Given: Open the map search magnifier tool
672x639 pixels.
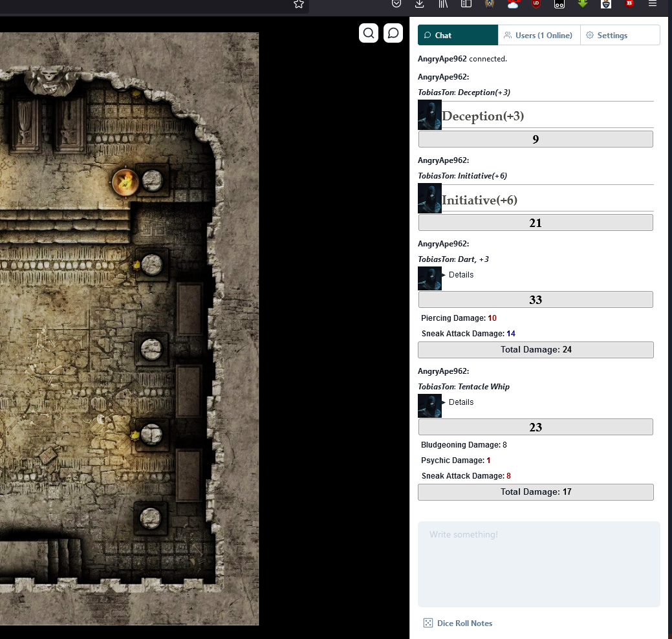Looking at the screenshot, I should (369, 32).
